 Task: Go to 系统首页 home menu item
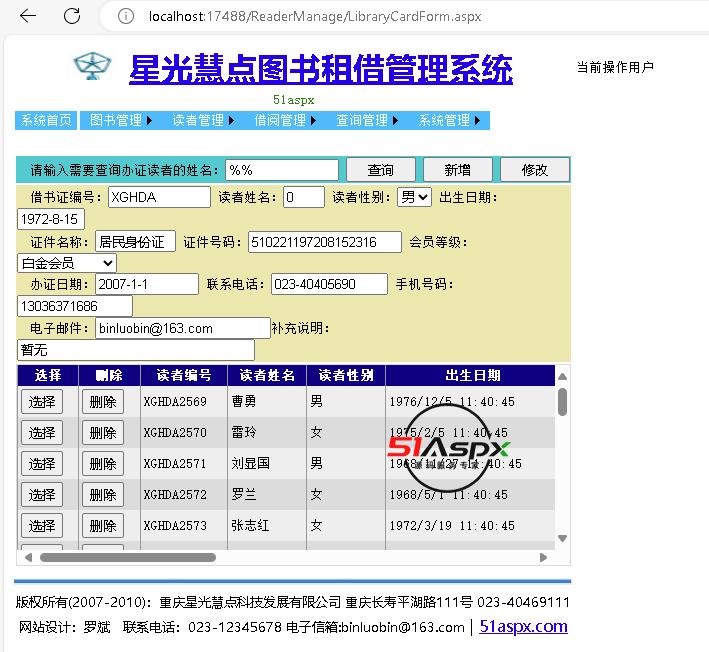46,120
